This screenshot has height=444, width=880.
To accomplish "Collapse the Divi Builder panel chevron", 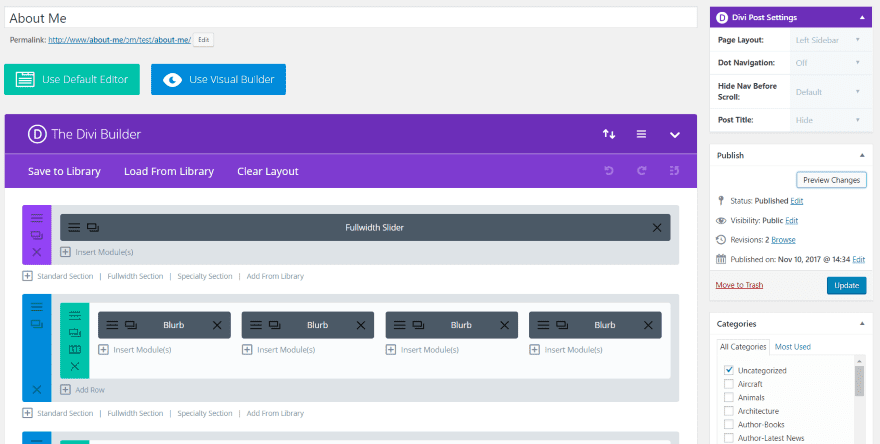I will click(675, 134).
